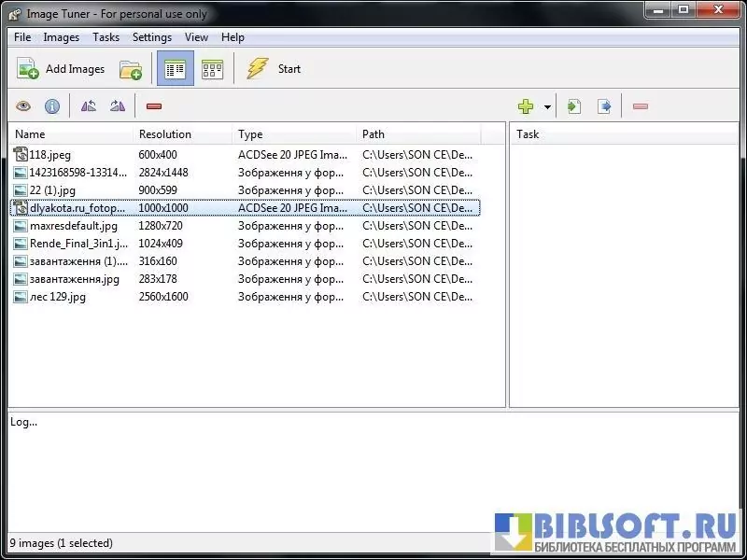This screenshot has height=560, width=747.
Task: Click the rotate right icon
Action: coord(118,106)
